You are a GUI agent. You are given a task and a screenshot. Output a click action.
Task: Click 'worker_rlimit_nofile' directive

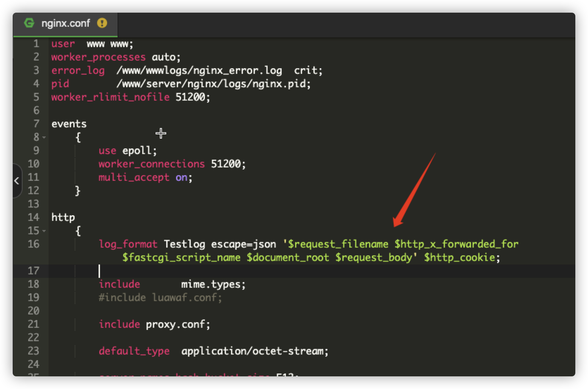110,97
